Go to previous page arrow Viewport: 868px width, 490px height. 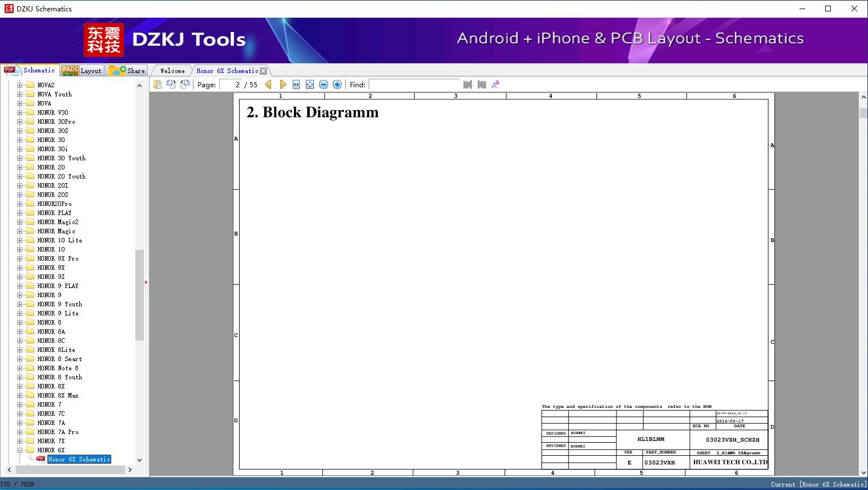click(268, 84)
